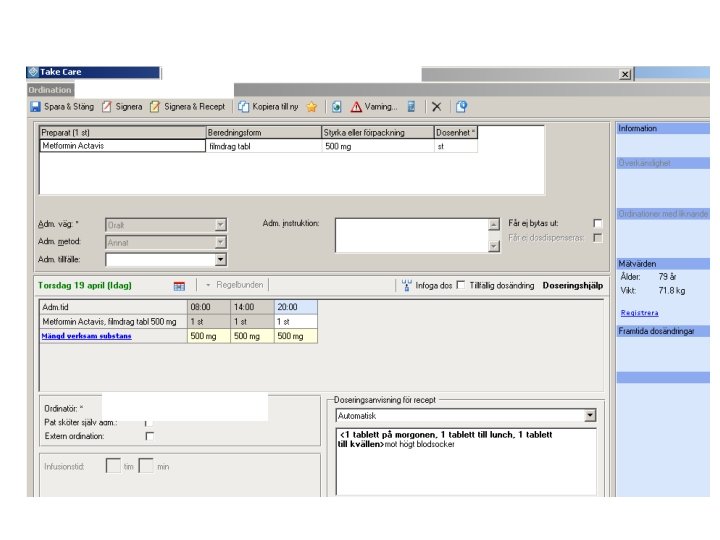Toggle the Får ej bytas ut checkbox
Image resolution: width=720 pixels, height=540 pixels.
pos(597,223)
